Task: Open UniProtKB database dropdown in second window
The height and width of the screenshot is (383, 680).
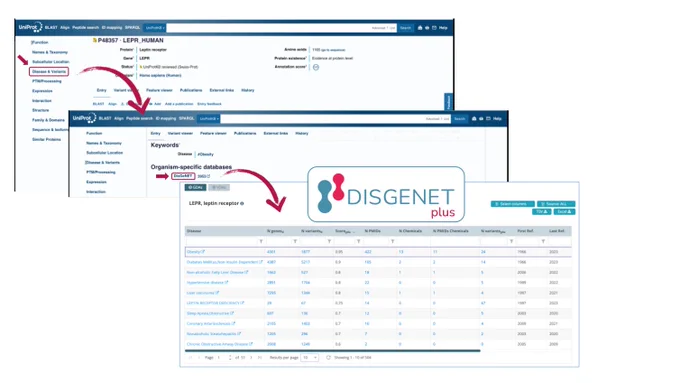Action: coord(209,118)
